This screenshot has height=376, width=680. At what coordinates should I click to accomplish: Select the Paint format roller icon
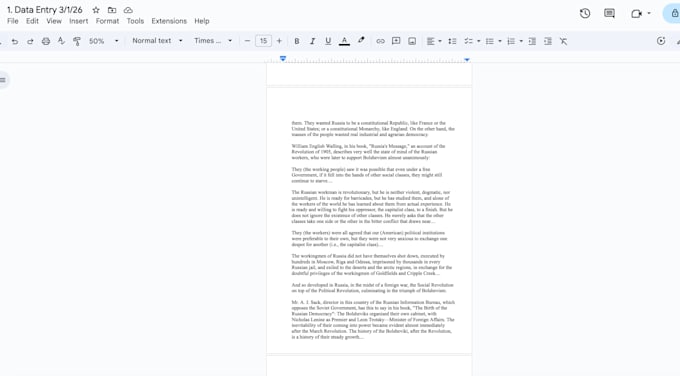77,41
